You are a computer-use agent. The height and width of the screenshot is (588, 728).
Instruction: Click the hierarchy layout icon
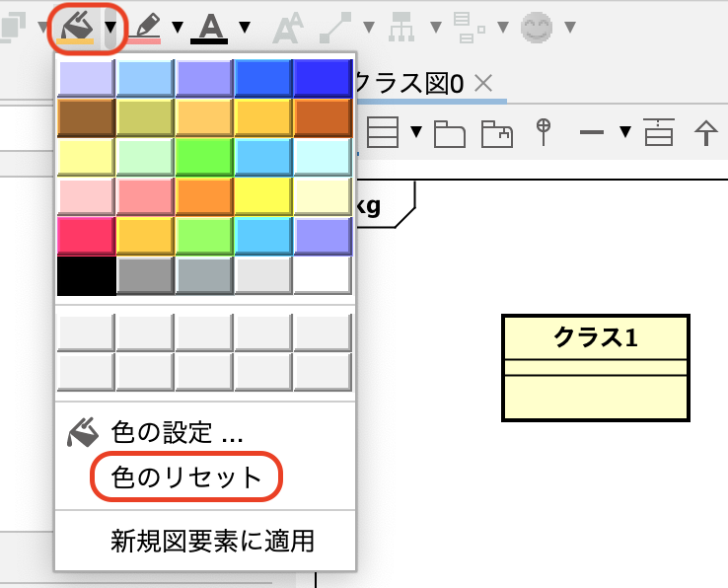click(x=401, y=27)
